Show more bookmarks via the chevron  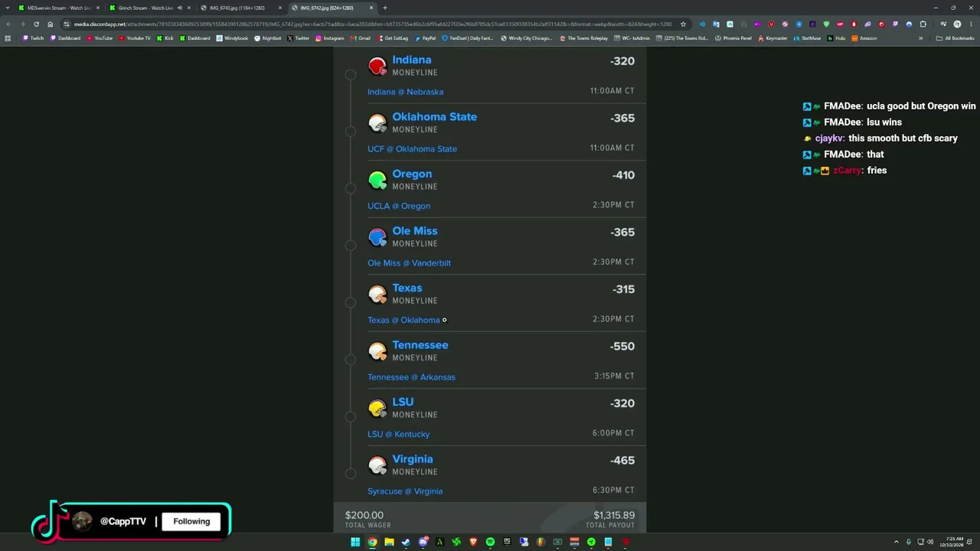click(x=920, y=38)
